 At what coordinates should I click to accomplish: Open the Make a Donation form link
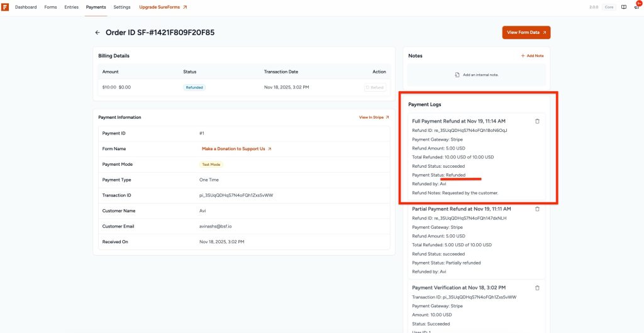pos(236,149)
